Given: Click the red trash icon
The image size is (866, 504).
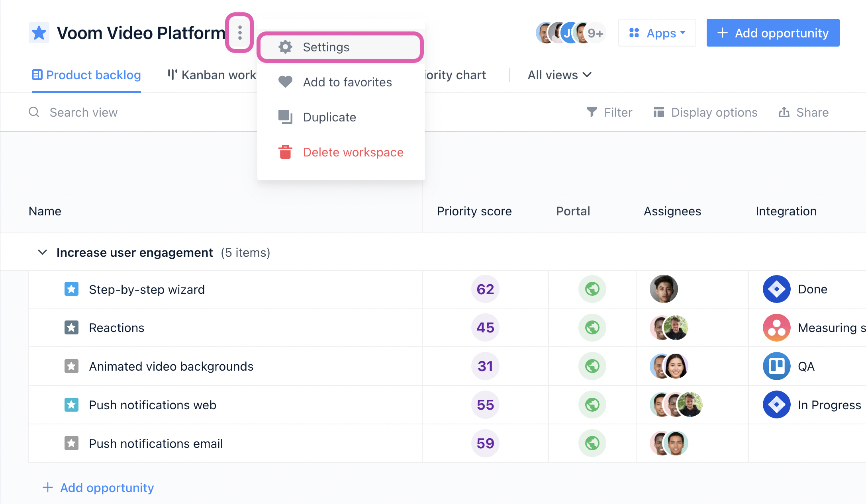Looking at the screenshot, I should coord(285,152).
